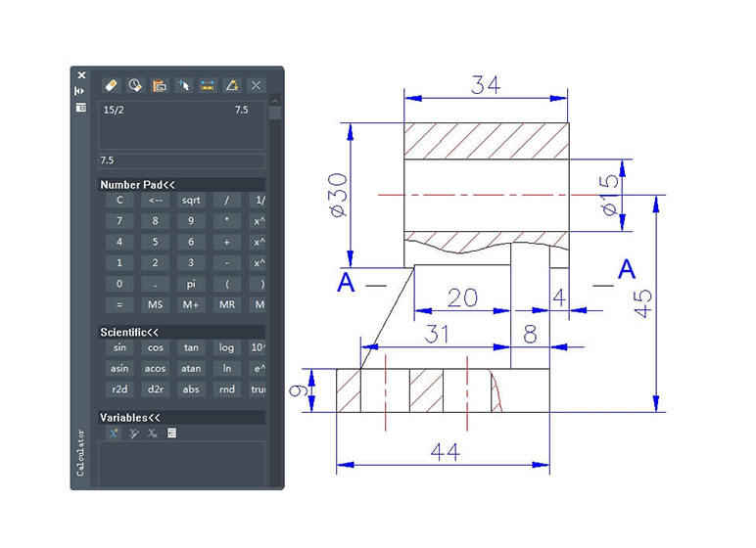Screen dimensions: 756x548
Task: Click the number 4 key
Action: [119, 242]
